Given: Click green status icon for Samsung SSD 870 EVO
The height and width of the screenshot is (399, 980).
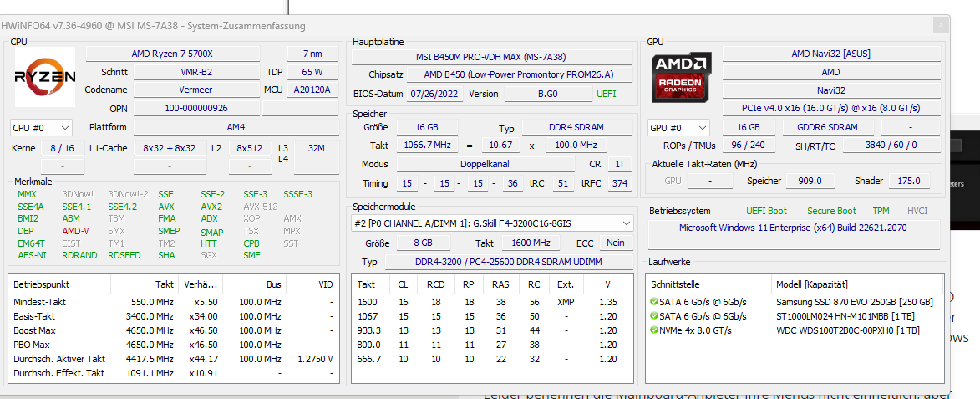Looking at the screenshot, I should coord(653,302).
